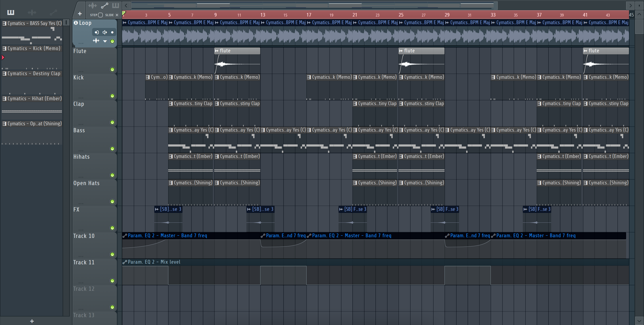Click the Loop track letter A icon

pos(76,23)
